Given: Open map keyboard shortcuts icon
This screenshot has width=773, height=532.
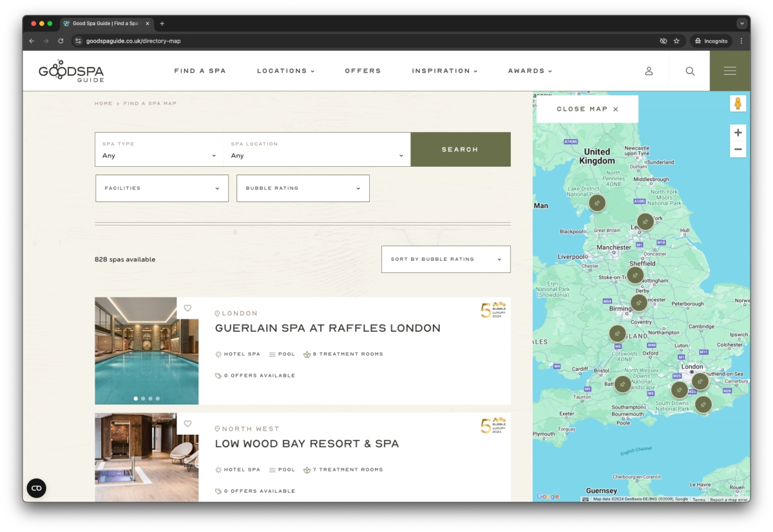Looking at the screenshot, I should click(x=586, y=499).
